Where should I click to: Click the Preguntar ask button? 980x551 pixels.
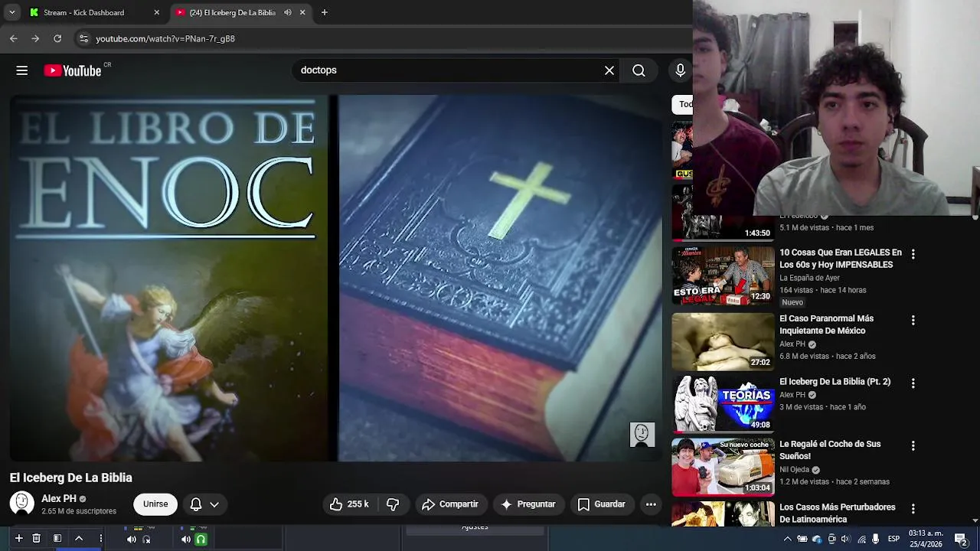tap(528, 504)
